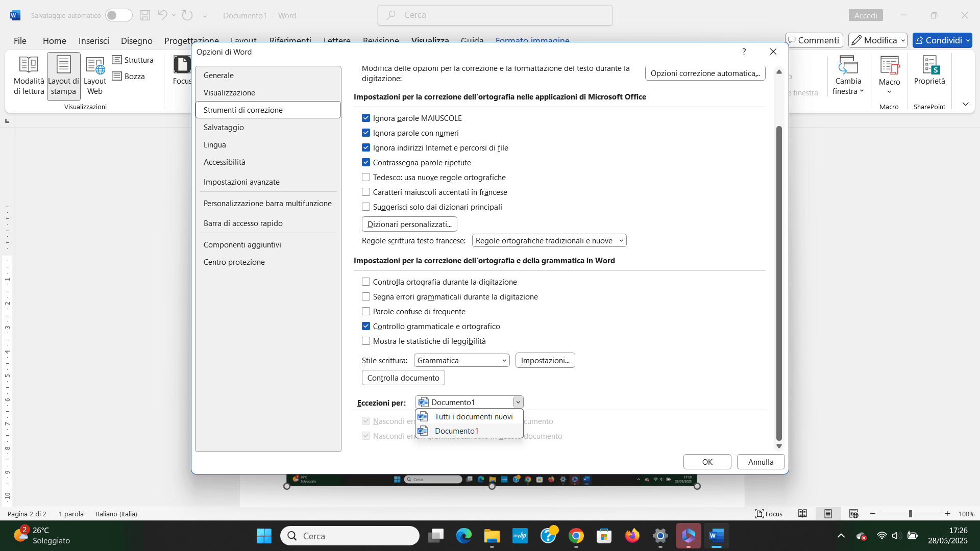Image resolution: width=980 pixels, height=551 pixels.
Task: Click the Word icon in taskbar
Action: [717, 536]
